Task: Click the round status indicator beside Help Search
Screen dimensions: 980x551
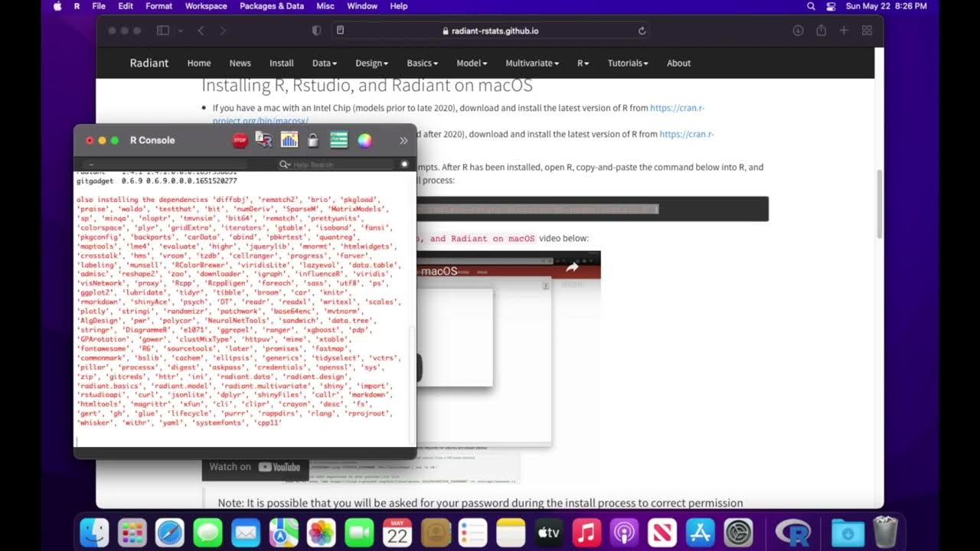Action: tap(405, 165)
